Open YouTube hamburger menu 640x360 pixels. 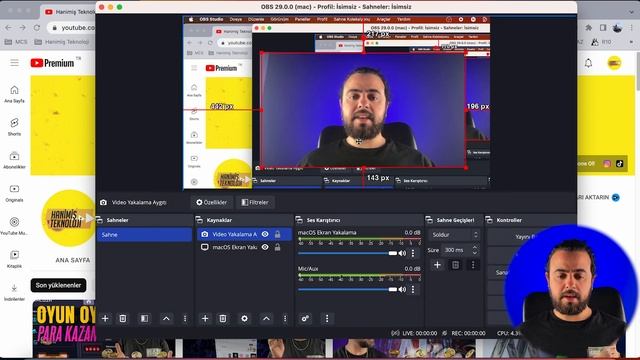14,63
